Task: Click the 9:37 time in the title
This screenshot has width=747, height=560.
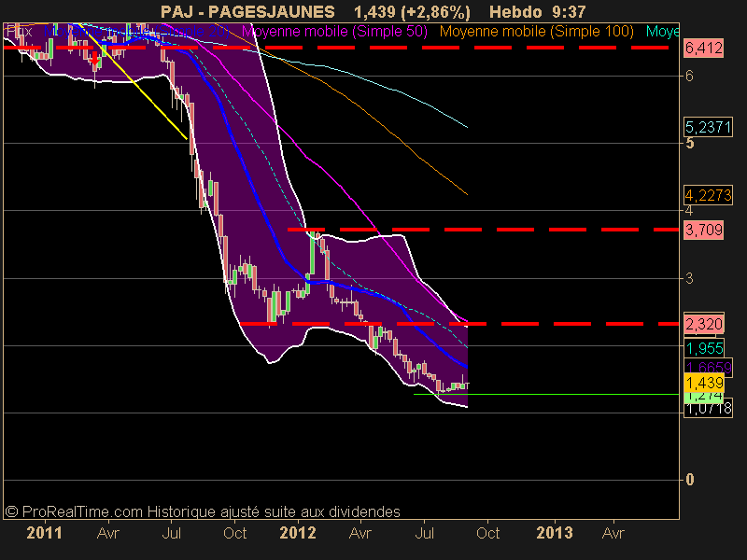Action: 570,11
